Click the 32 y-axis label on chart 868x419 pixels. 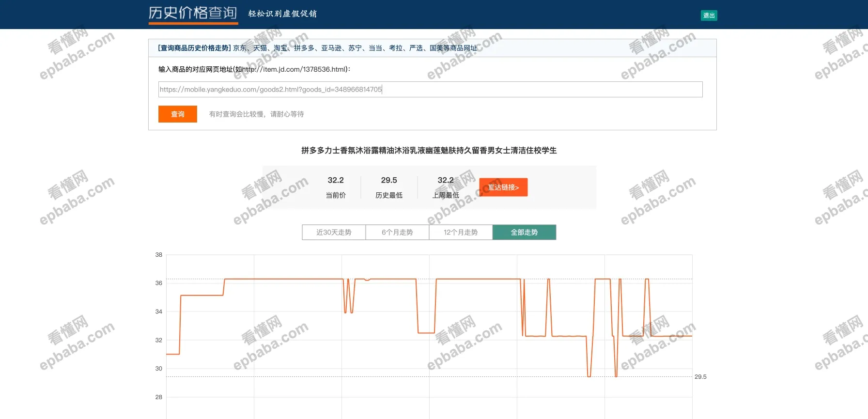[x=159, y=340]
